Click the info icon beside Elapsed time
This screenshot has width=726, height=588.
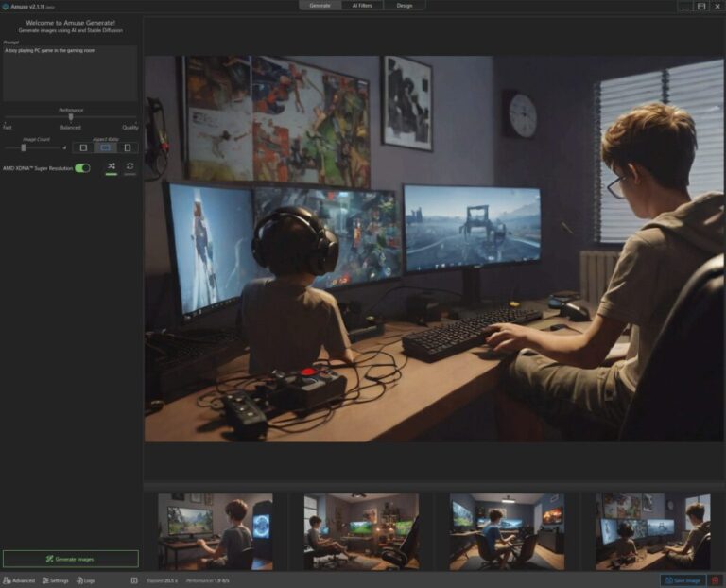click(x=134, y=580)
